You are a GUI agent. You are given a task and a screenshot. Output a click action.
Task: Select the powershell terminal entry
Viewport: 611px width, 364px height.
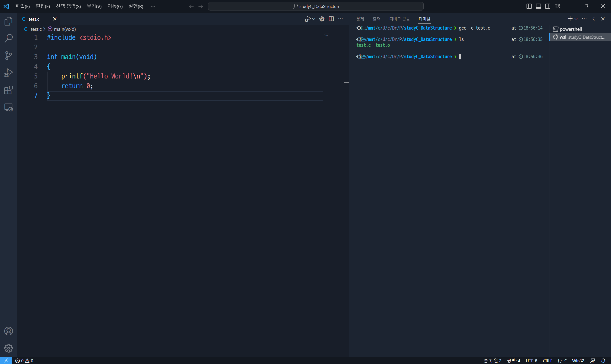click(570, 29)
